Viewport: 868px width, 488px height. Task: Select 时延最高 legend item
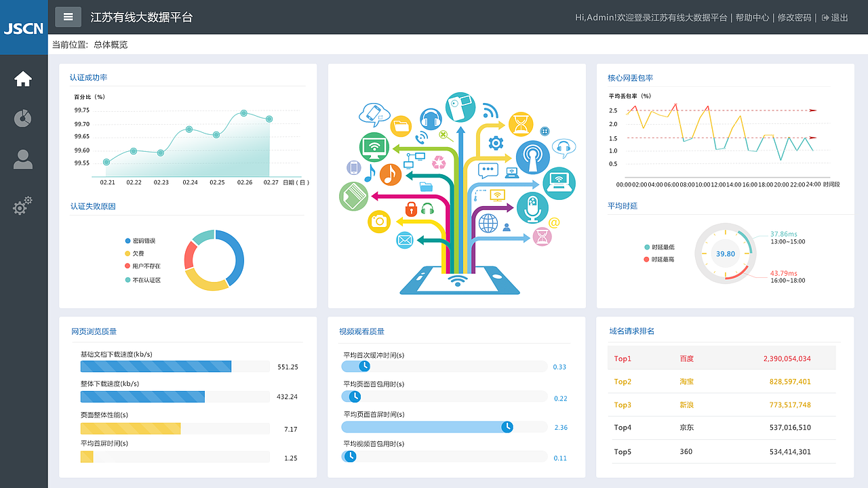click(659, 260)
